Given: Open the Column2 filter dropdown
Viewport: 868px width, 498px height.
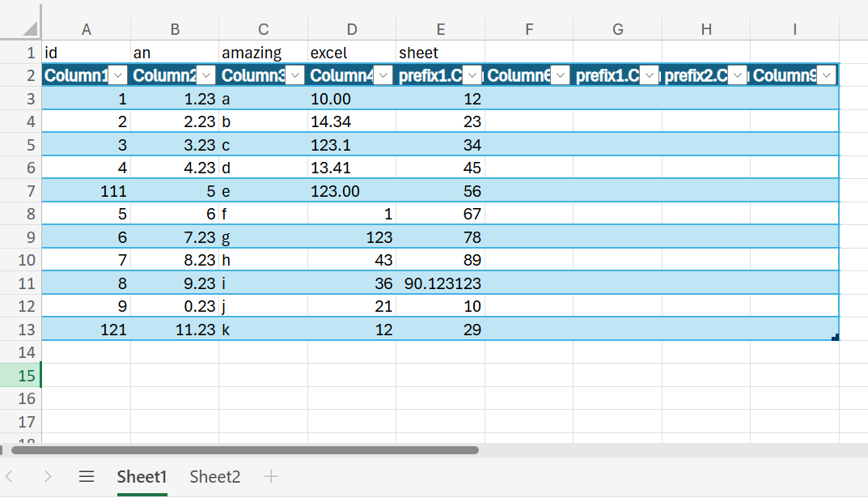Looking at the screenshot, I should 206,74.
